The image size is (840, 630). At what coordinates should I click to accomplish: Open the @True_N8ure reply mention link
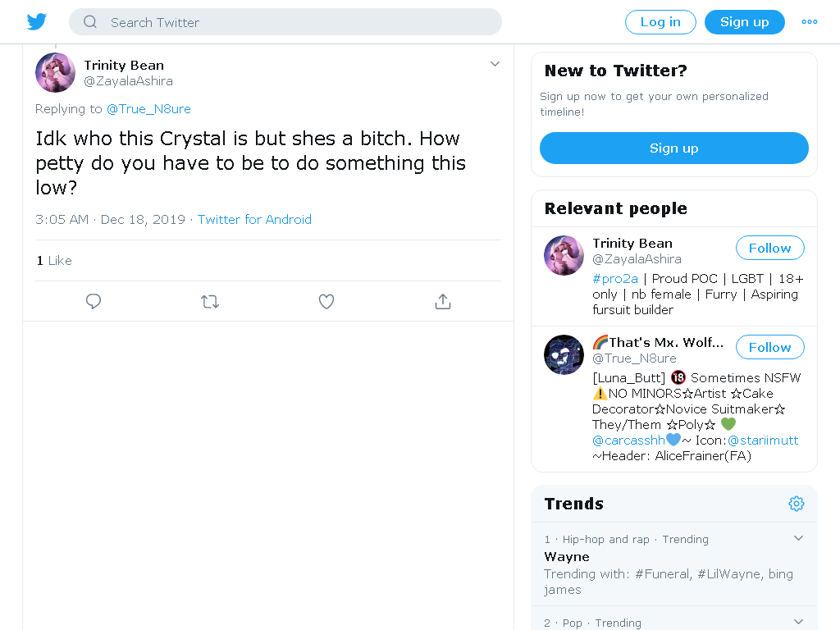148,109
